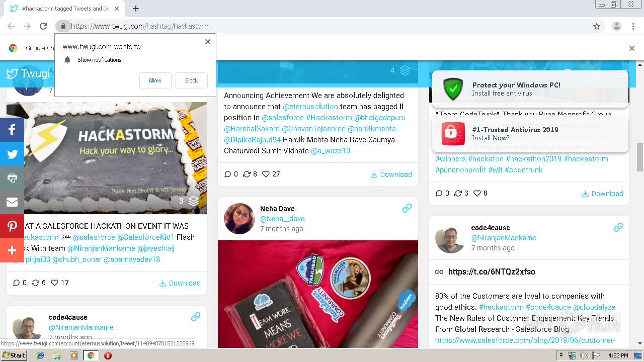The width and height of the screenshot is (644, 362).
Task: Click retweet icon showing 6 retweets
Action: coord(35,283)
